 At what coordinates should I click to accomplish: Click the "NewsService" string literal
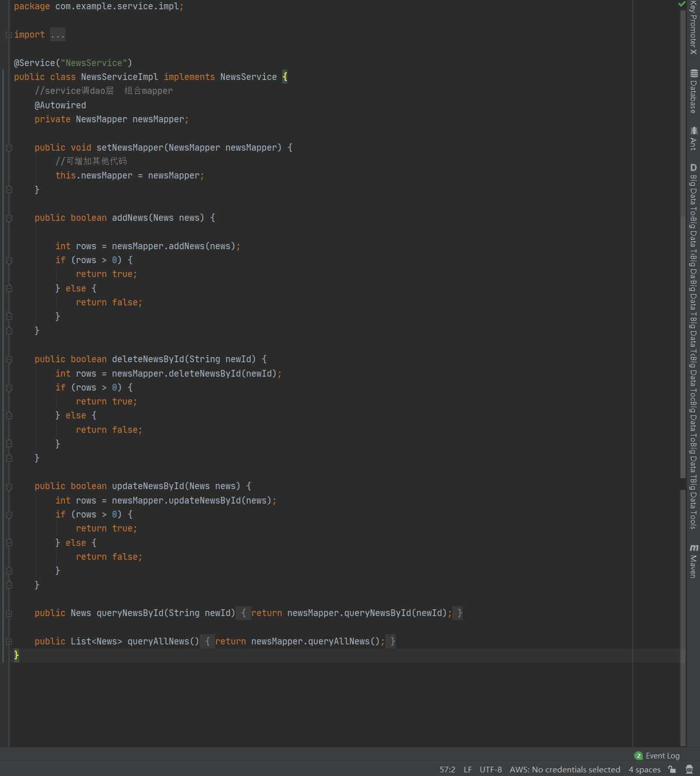(94, 63)
